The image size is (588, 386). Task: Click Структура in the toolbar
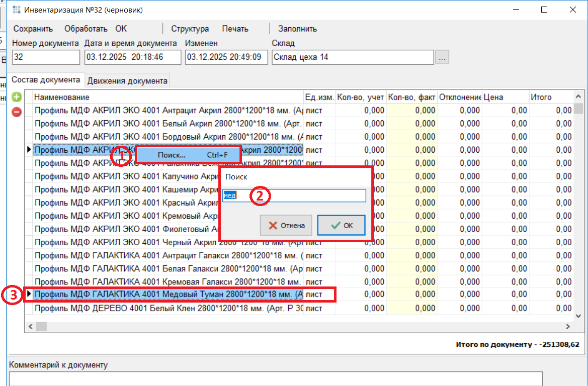pos(190,29)
